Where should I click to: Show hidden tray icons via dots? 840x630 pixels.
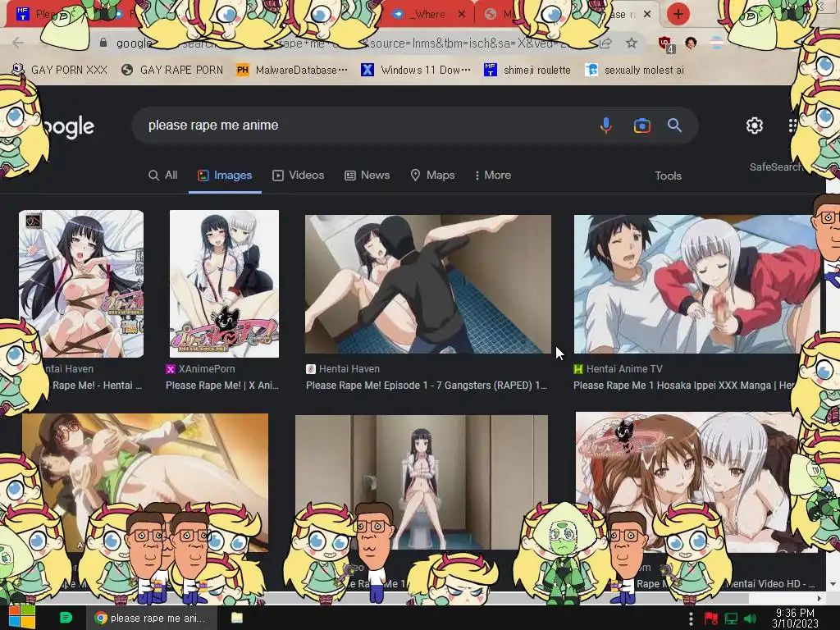[x=691, y=619]
